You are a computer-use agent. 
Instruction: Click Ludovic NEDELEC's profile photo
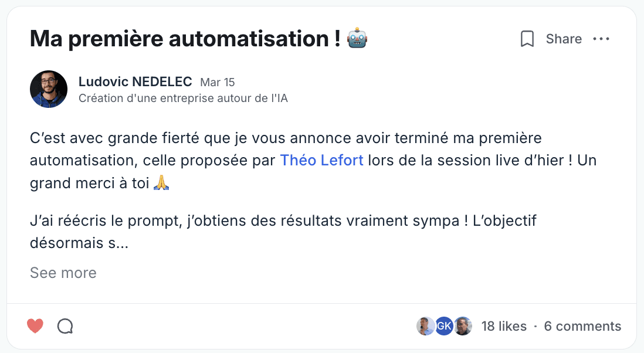49,89
